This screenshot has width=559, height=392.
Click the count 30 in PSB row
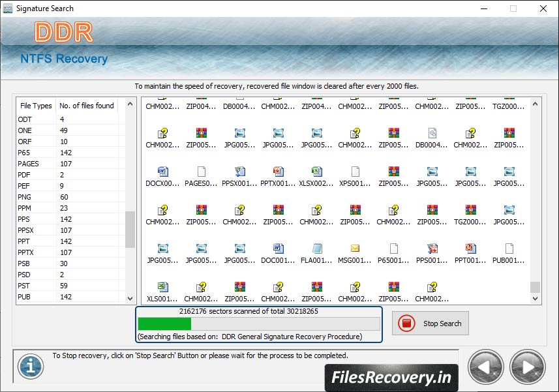coord(63,264)
